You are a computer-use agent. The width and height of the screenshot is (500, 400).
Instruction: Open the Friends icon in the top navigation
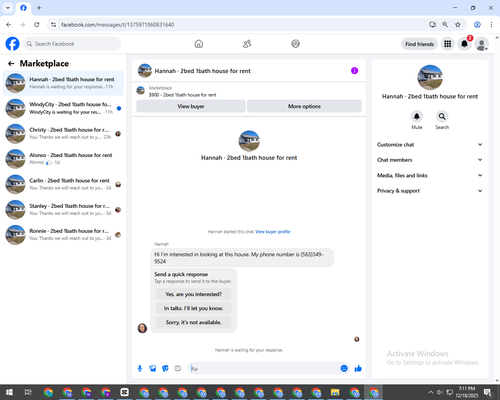(x=247, y=44)
